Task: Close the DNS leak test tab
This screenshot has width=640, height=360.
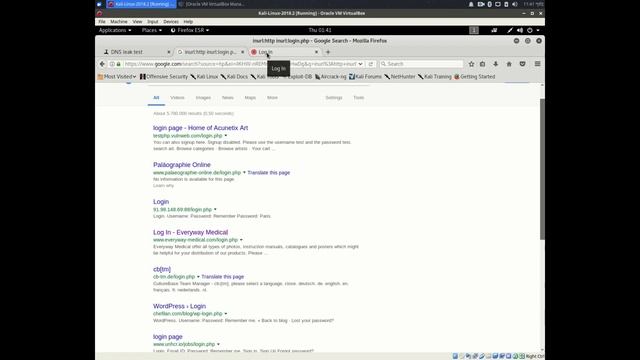Action: [x=169, y=52]
